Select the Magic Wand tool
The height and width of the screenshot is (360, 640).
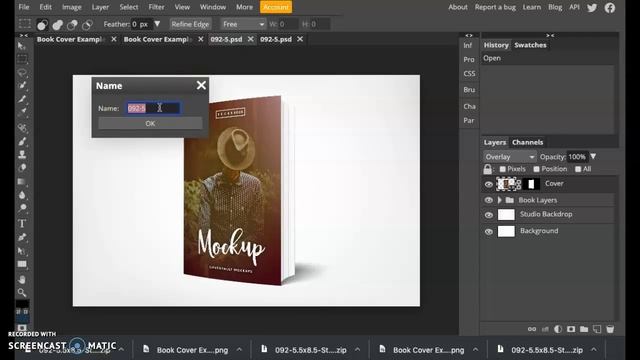click(x=22, y=86)
